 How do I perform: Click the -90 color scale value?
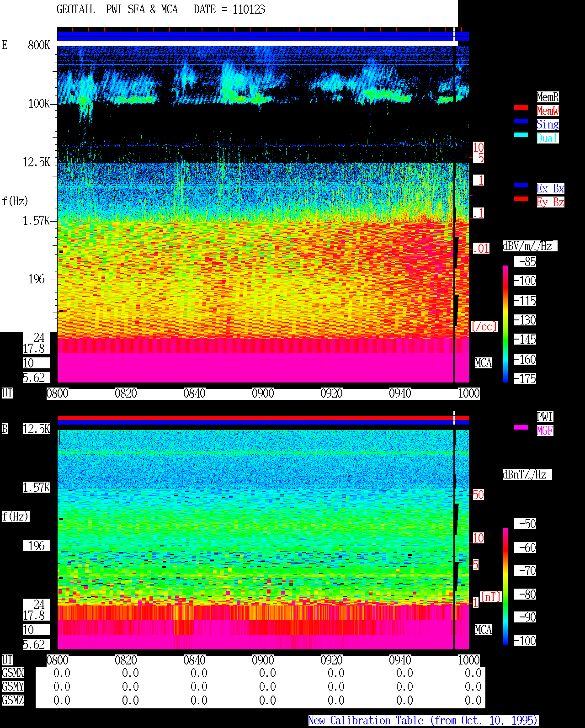pos(525,617)
